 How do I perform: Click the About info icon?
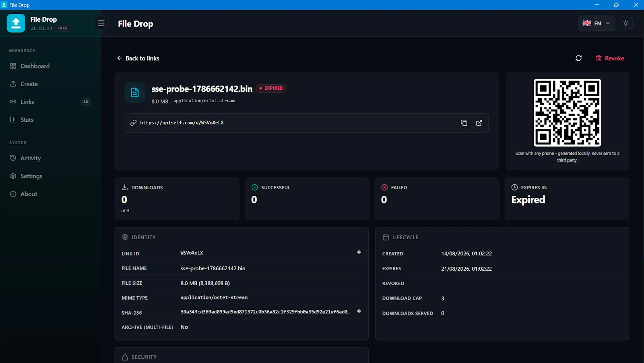click(13, 194)
